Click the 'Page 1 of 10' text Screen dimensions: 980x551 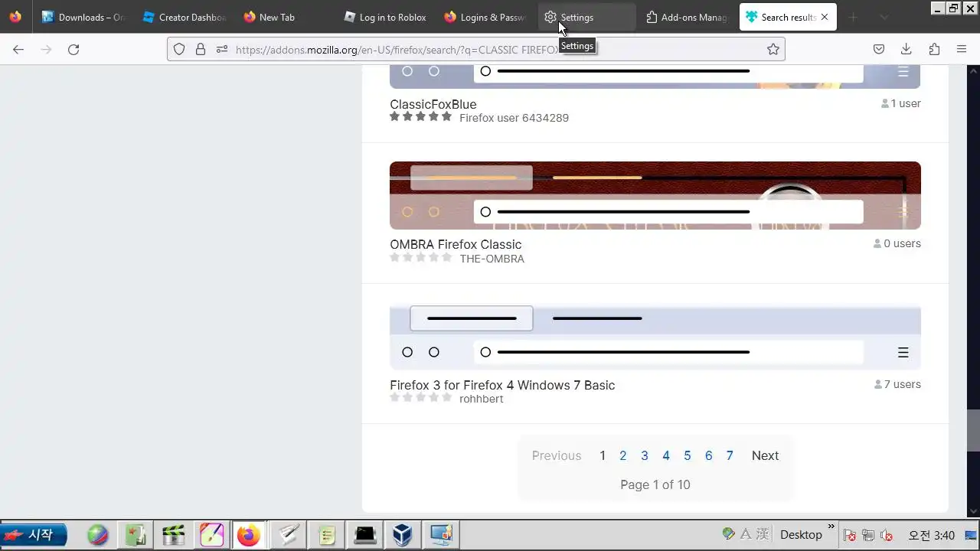[x=655, y=484]
